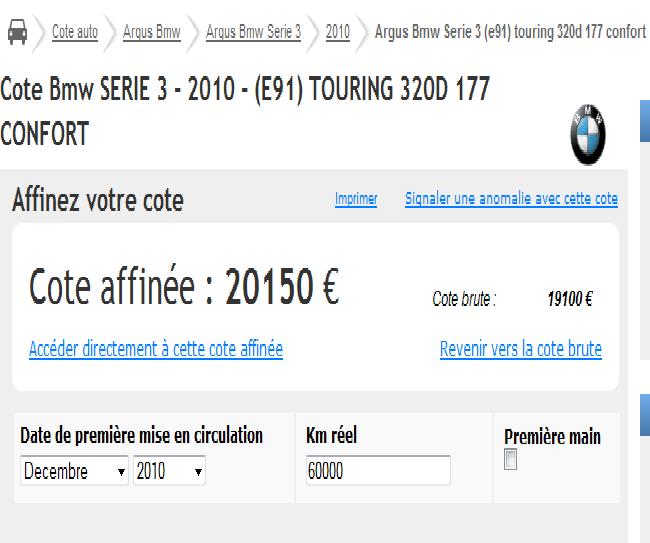Select the 2010 breadcrumb link

point(338,32)
